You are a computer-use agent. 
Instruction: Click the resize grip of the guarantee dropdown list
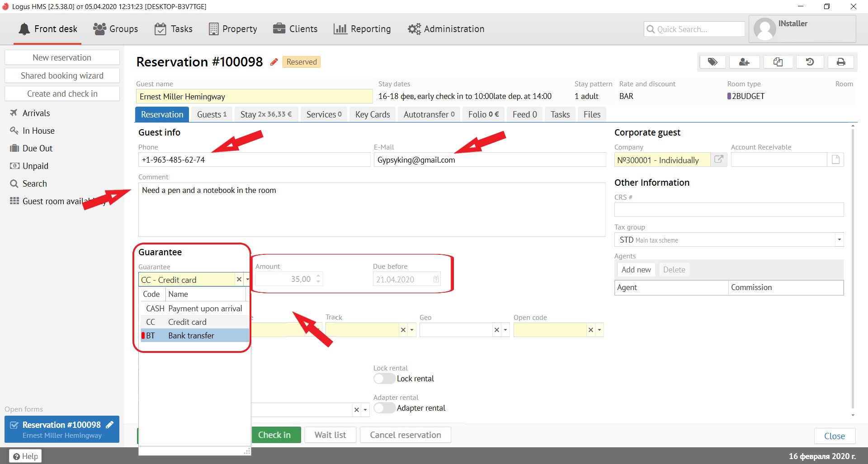click(x=247, y=451)
